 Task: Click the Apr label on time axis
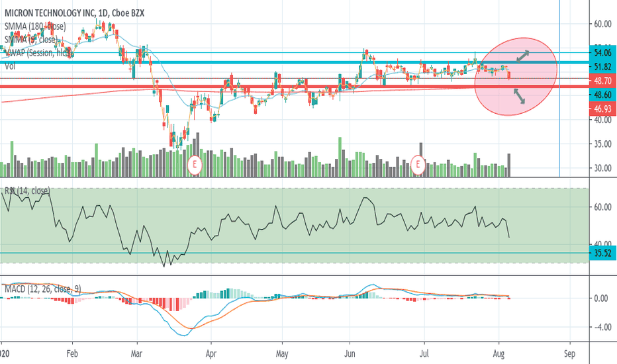coord(211,354)
